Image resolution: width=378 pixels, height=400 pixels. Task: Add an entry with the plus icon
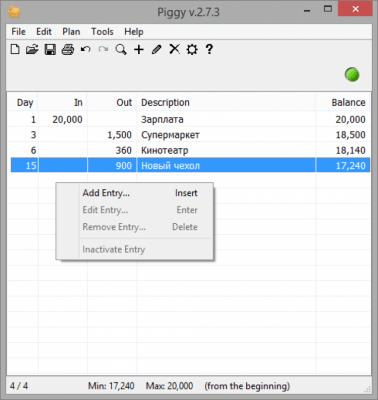[139, 50]
